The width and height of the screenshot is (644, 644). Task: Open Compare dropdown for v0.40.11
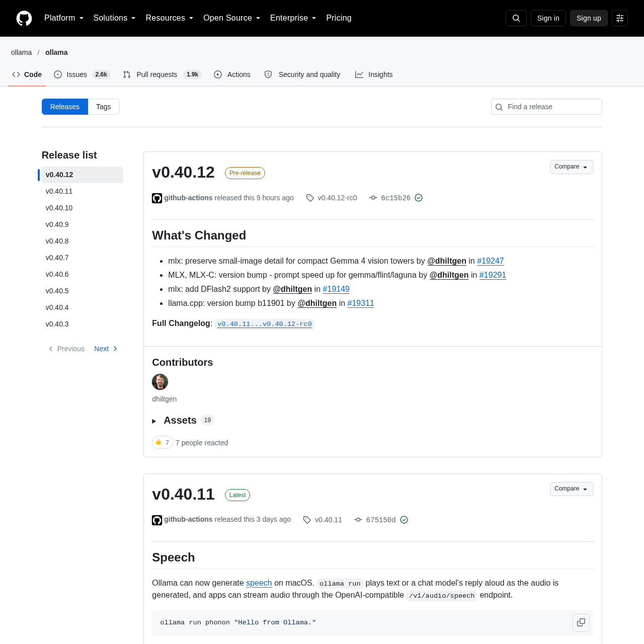572,489
